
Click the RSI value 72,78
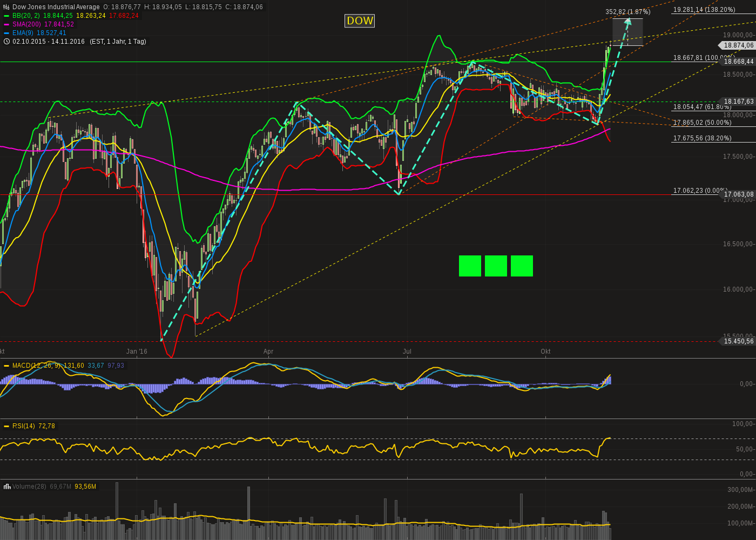coord(46,426)
